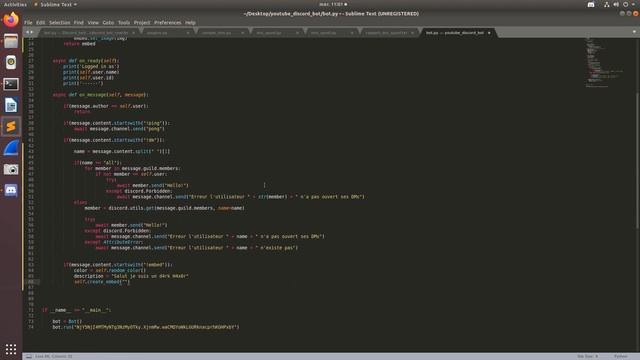Click the description = "Salut..." line
The image size is (640, 360).
coord(131,276)
